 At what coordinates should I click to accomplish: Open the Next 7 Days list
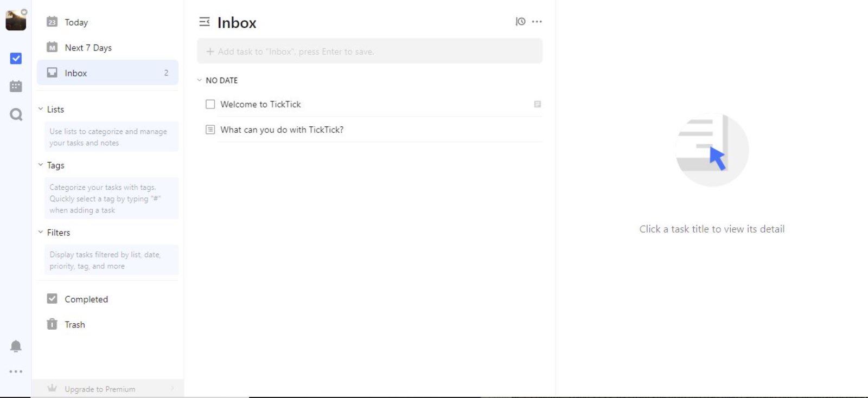[107, 48]
